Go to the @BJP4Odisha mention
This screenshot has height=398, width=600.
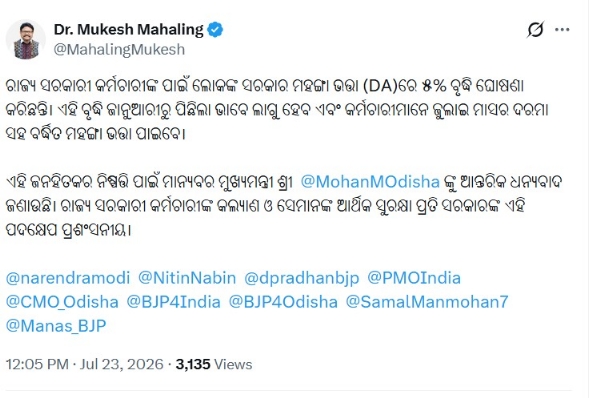click(283, 302)
